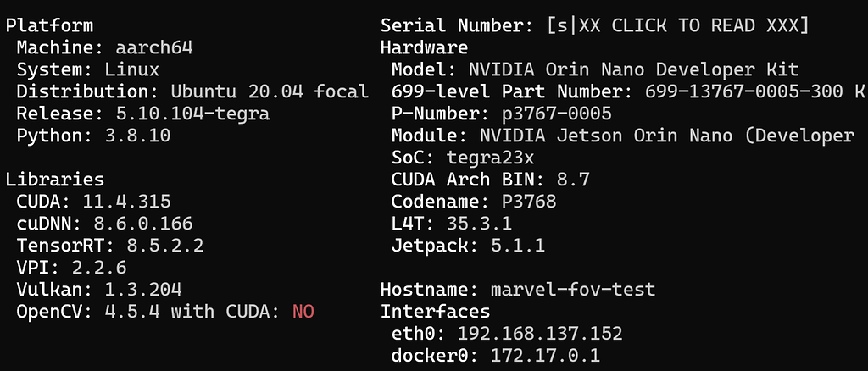Click the red NO after OpenCV with CUDA
The image size is (868, 371).
(x=303, y=312)
